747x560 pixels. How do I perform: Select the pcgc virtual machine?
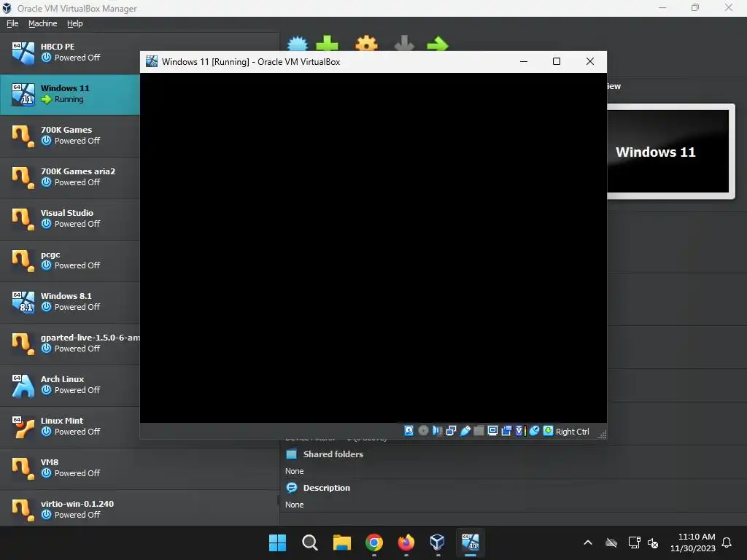(70, 260)
